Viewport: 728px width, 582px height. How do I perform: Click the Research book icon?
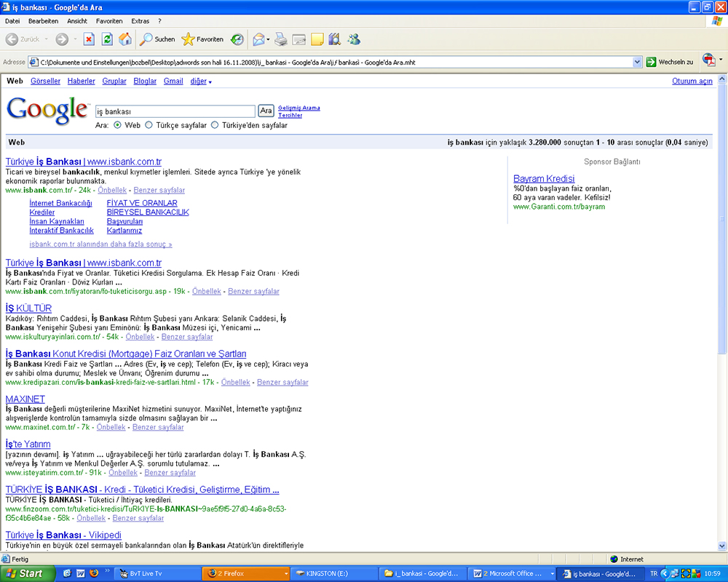tap(334, 39)
